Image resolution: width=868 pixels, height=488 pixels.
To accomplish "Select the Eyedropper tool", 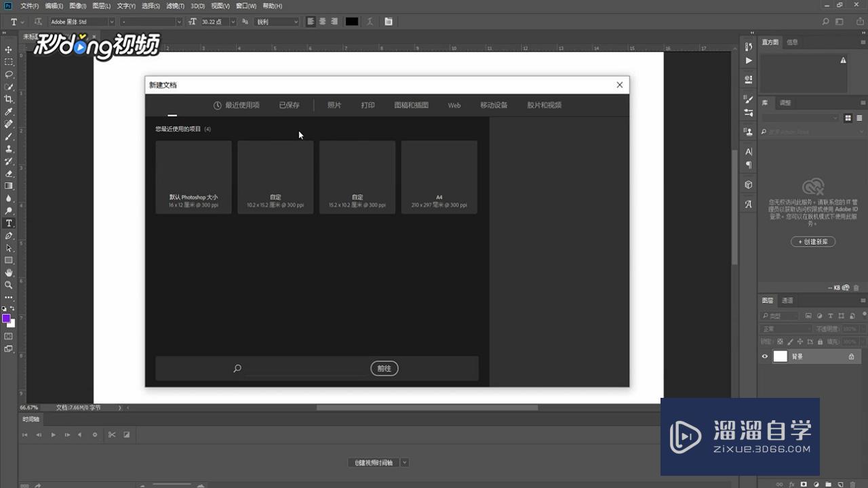I will [x=9, y=112].
